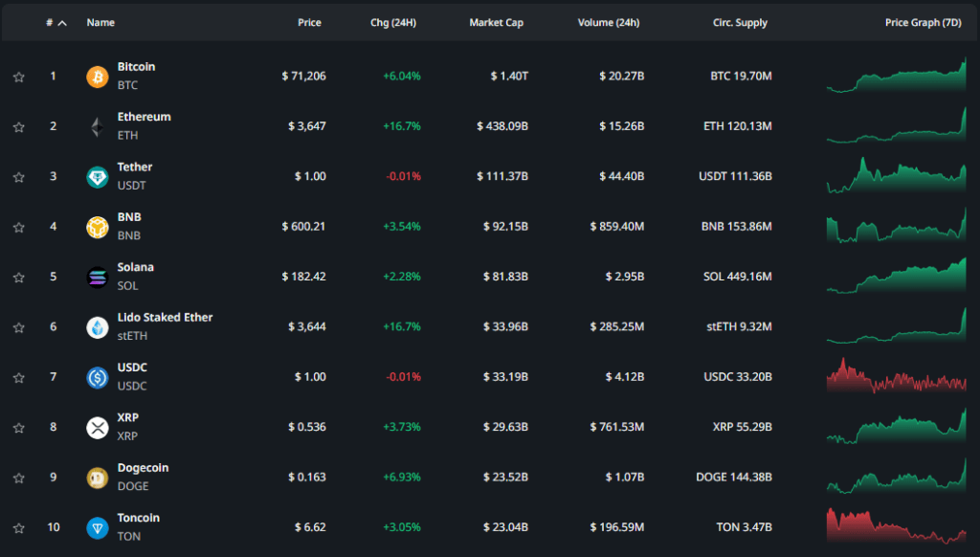
Task: Click the Bitcoin orange logo icon
Action: 98,77
